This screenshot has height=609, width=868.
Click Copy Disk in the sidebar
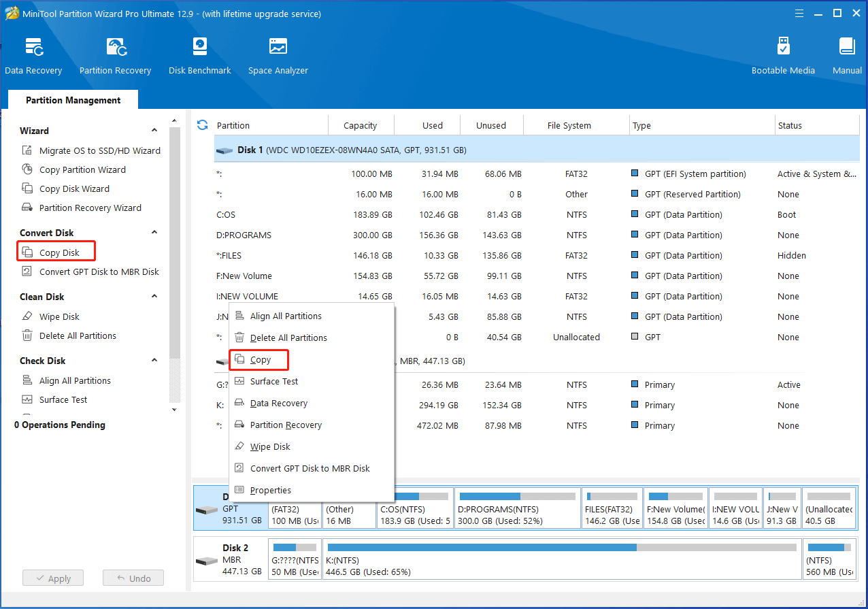point(59,252)
